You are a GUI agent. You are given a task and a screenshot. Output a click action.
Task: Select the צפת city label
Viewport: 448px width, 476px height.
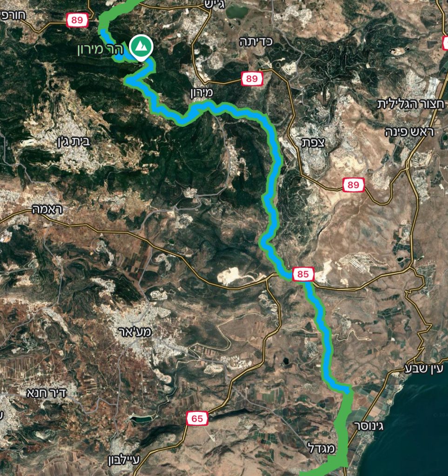313,142
